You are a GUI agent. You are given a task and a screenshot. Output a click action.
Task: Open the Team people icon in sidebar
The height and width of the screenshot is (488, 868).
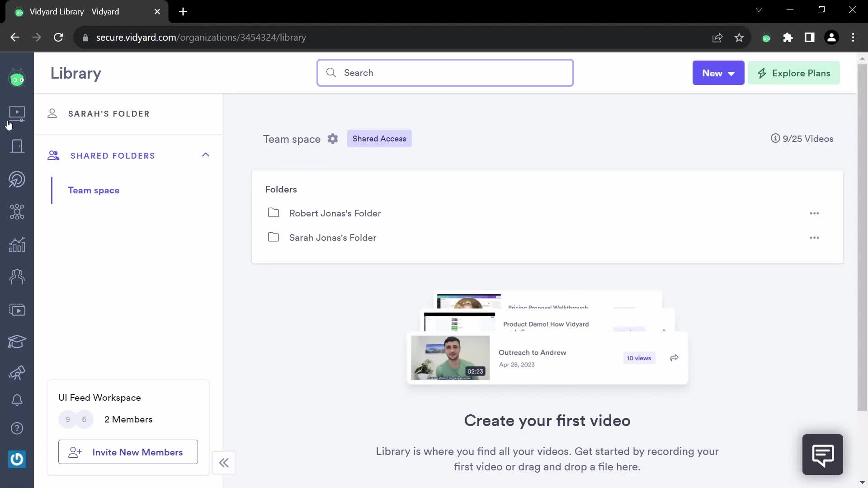(17, 277)
